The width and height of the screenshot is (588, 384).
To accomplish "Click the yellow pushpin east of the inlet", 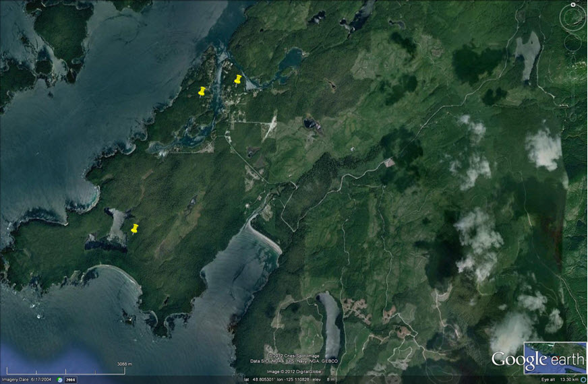I will 237,80.
